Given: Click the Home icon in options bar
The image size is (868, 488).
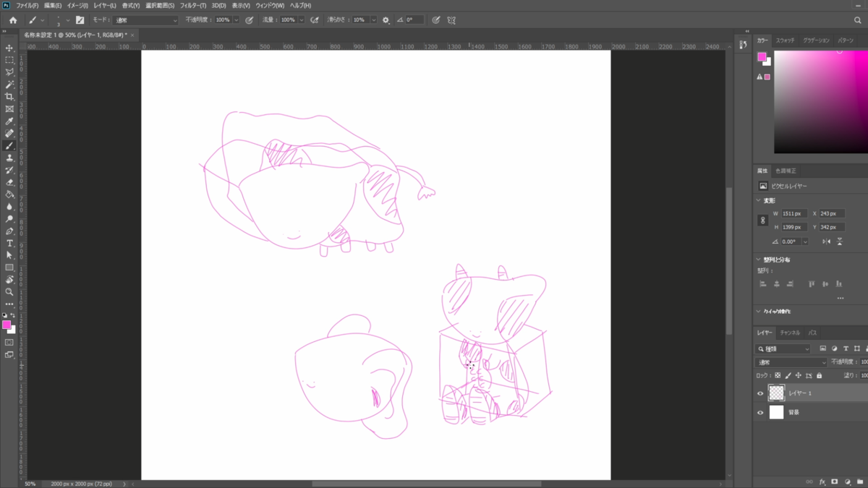Looking at the screenshot, I should coord(13,20).
